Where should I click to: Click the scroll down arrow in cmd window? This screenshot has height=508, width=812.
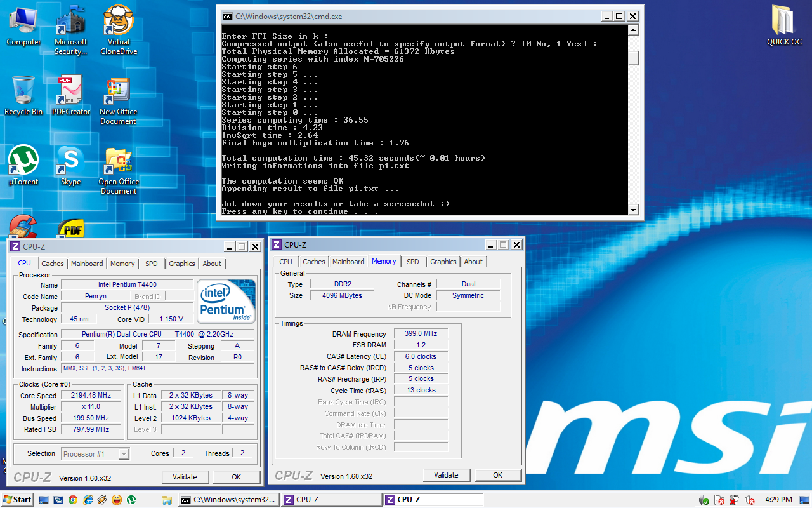pyautogui.click(x=633, y=210)
